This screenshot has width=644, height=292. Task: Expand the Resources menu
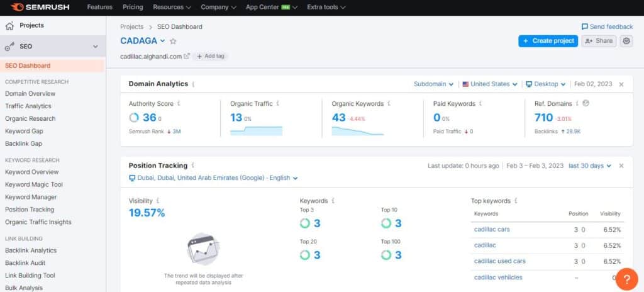pyautogui.click(x=172, y=7)
